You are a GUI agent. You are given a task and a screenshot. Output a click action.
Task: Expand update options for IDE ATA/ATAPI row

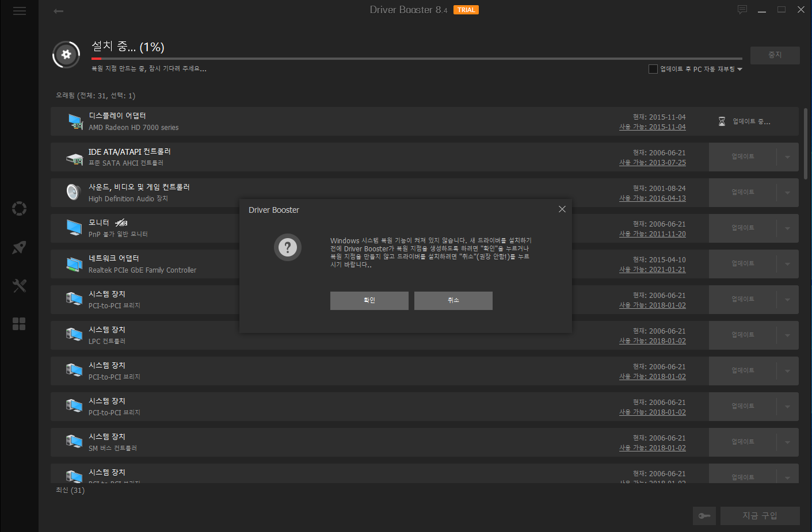point(787,157)
